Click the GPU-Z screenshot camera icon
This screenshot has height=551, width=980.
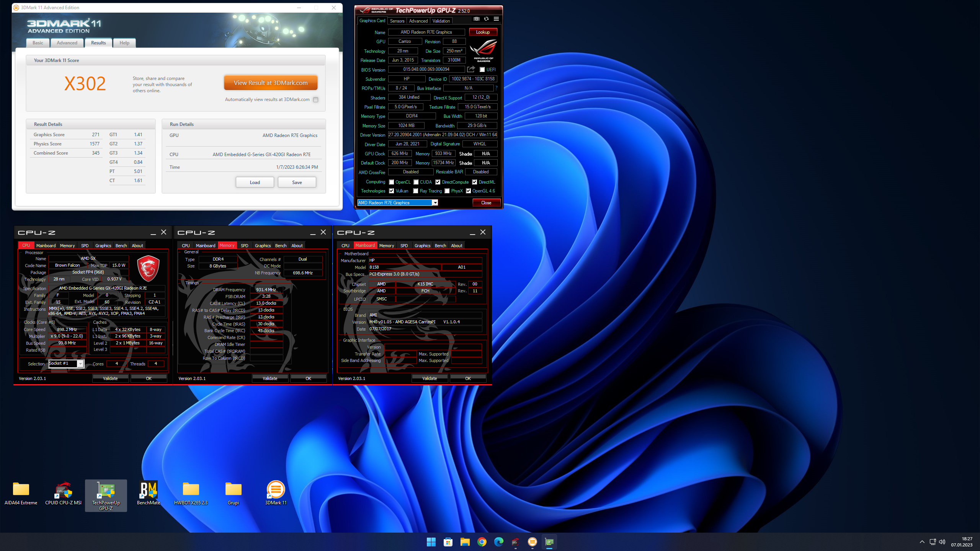click(x=476, y=19)
